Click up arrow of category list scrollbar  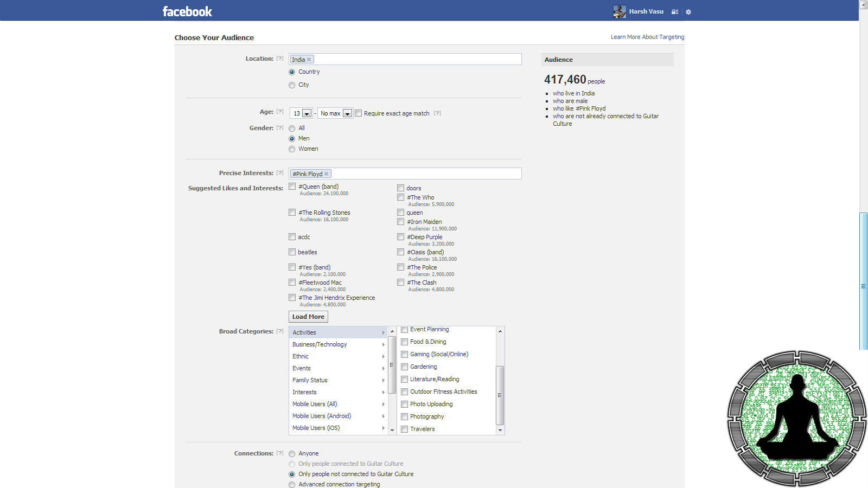tap(392, 331)
